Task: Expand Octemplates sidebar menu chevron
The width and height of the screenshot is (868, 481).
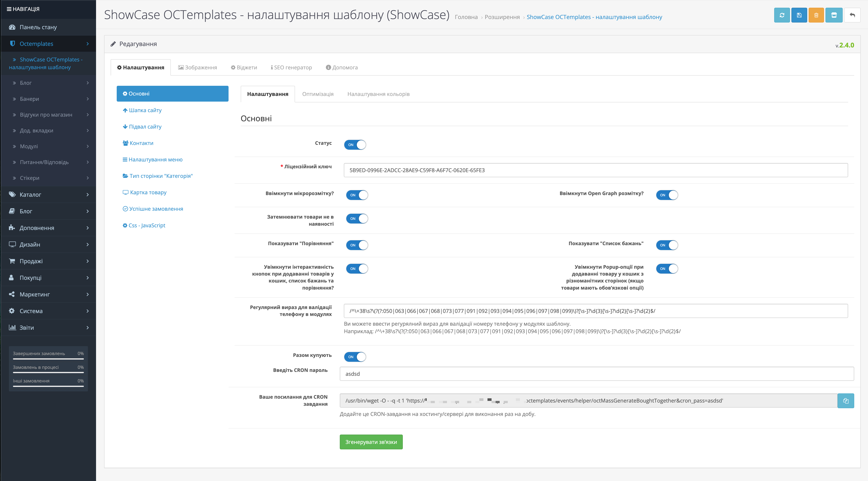Action: pos(88,44)
